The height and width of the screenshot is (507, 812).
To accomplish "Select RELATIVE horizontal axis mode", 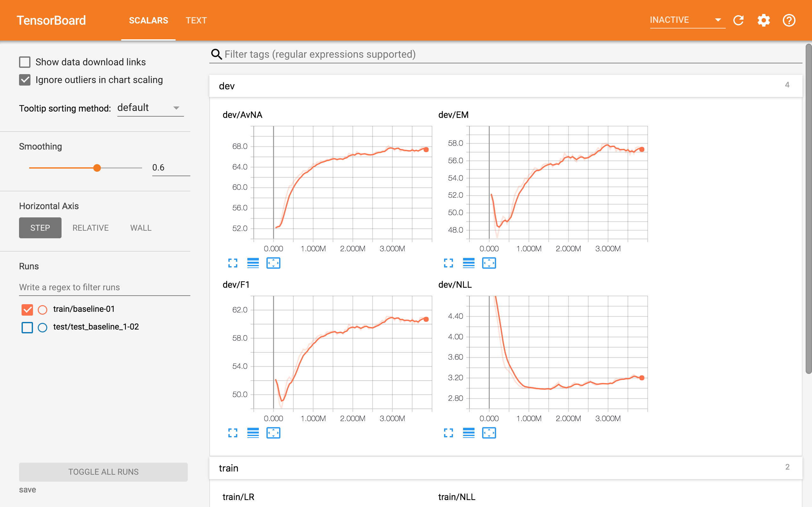I will point(91,228).
